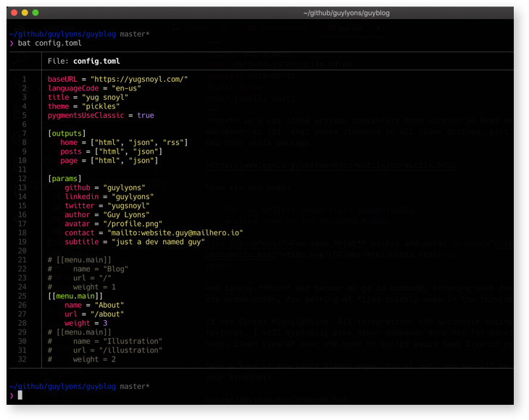The height and width of the screenshot is (420, 529).
Task: Open the https://yugsnoyl.com/ baseURL link
Action: (x=139, y=79)
